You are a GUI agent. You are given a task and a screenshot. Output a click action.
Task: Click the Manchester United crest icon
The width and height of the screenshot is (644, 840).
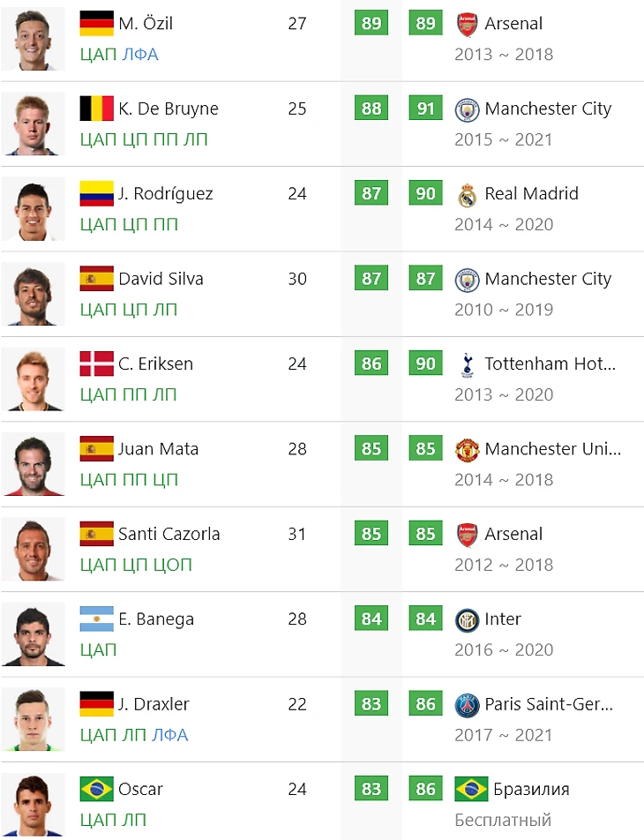[467, 449]
